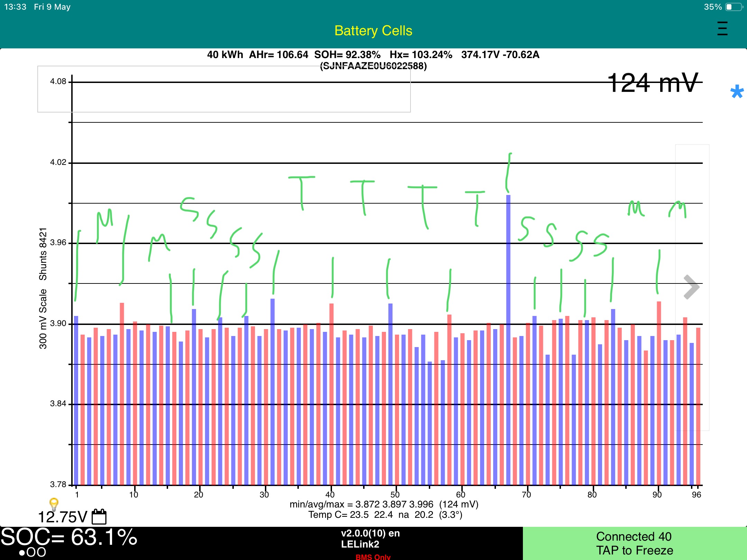Tap the yellow light bulb icon

click(54, 504)
